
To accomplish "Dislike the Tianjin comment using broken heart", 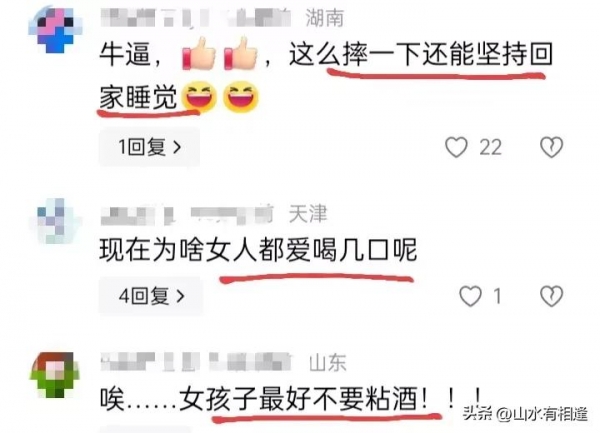I will coord(551,296).
